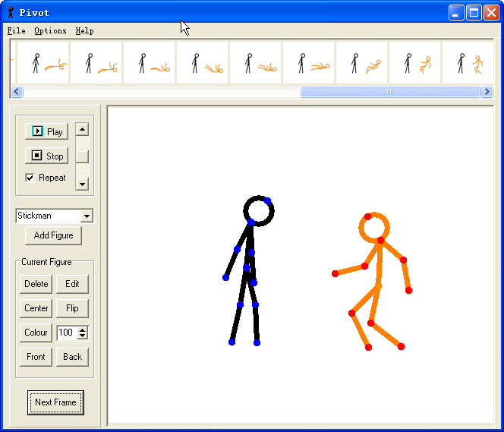The width and height of the screenshot is (504, 432).
Task: Send figure to Back
Action: pos(72,357)
